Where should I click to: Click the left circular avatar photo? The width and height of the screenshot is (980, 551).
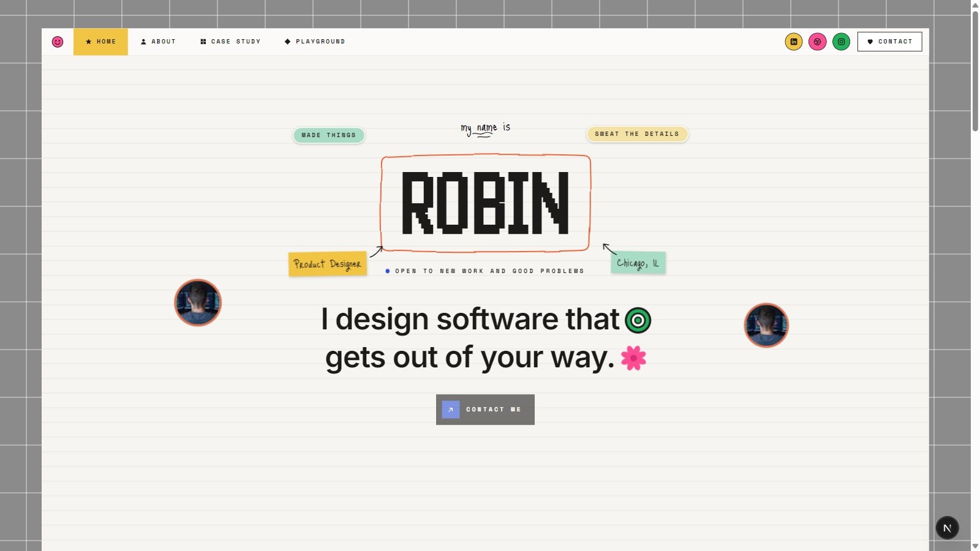pos(198,302)
